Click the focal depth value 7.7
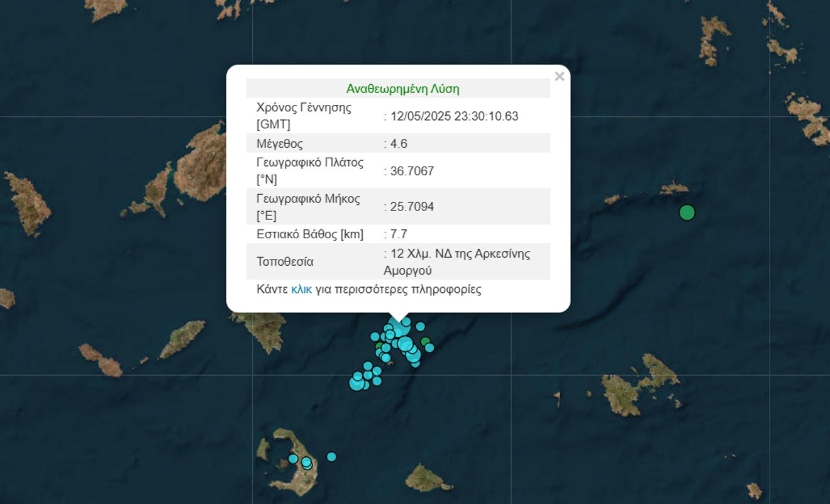The image size is (830, 504). point(399,234)
